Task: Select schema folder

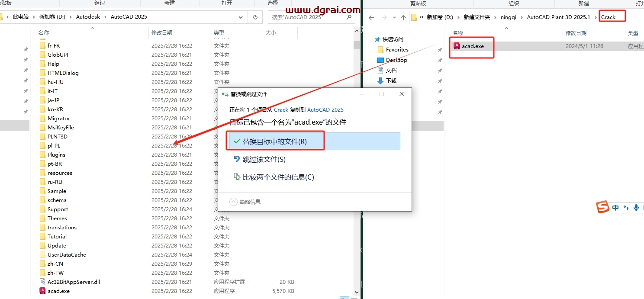Action: (x=57, y=200)
